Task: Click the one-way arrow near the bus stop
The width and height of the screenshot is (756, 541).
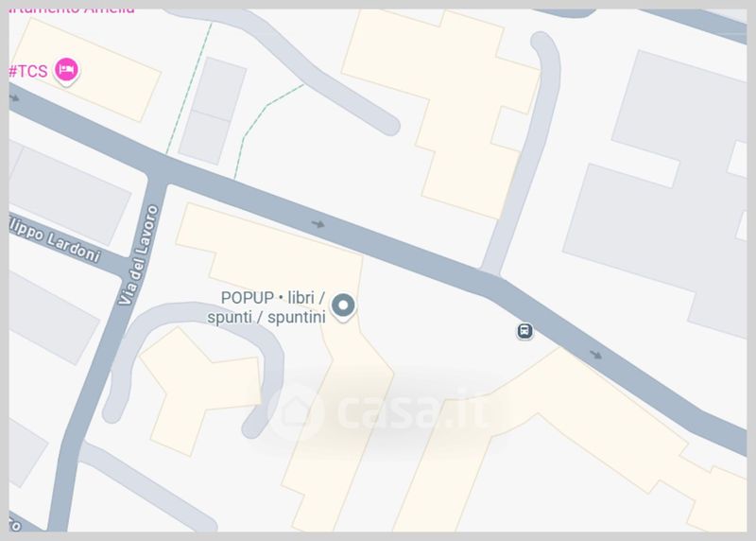Action: pos(596,355)
